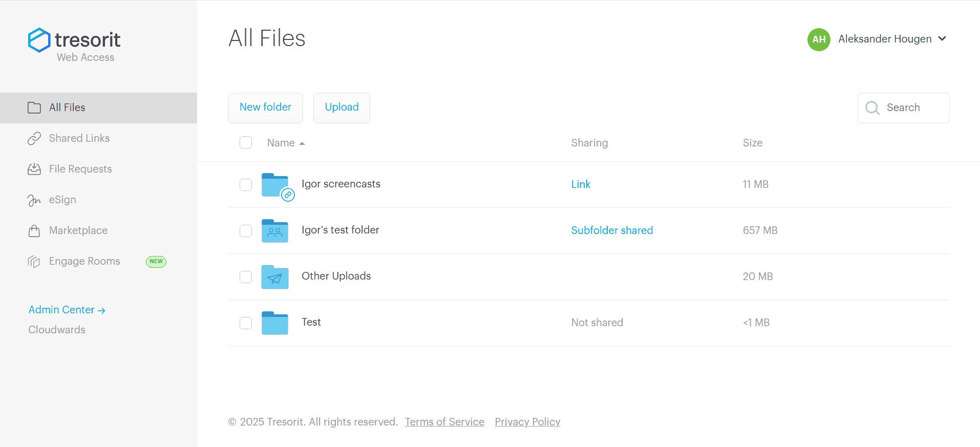980x447 pixels.
Task: Click the Engage Rooms icon
Action: click(34, 262)
